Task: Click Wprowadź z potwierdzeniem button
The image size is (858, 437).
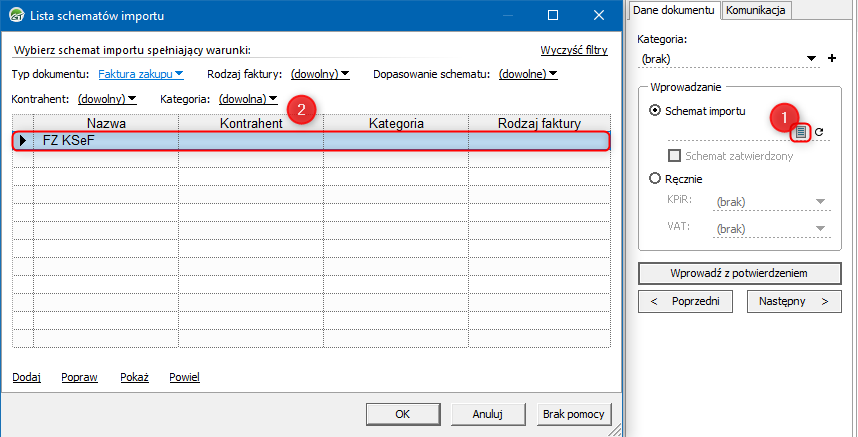Action: tap(739, 273)
